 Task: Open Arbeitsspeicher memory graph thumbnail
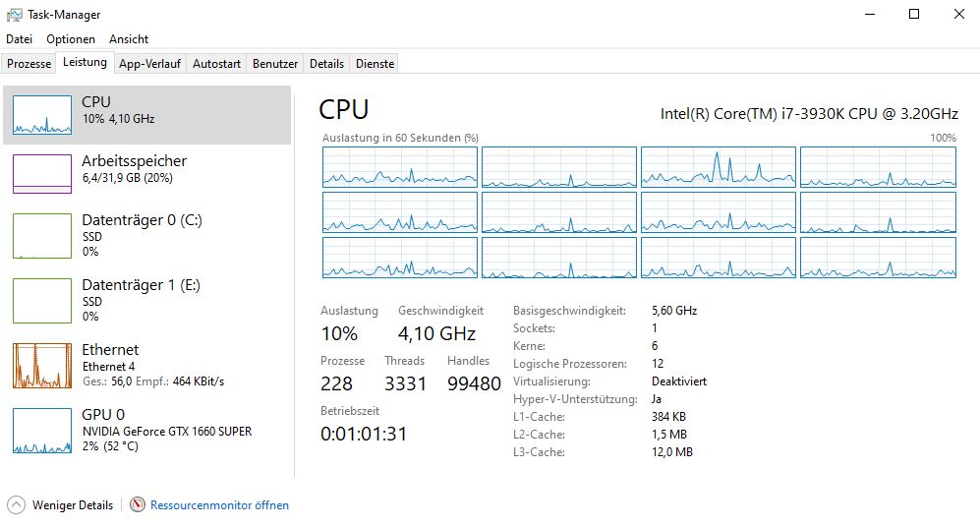tap(42, 174)
